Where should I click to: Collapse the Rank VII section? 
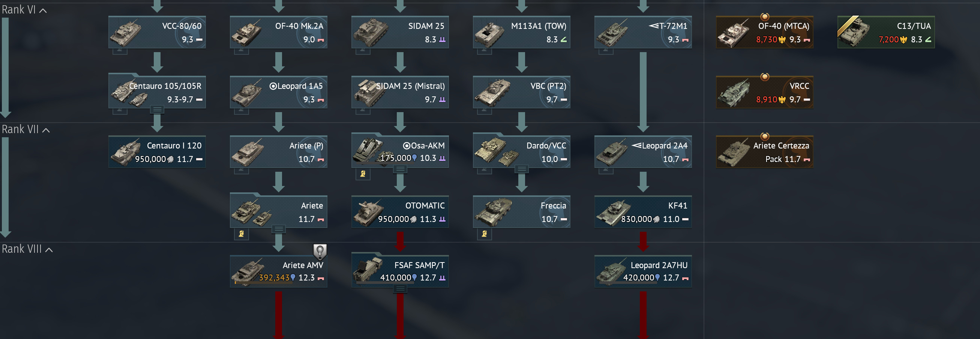click(46, 130)
